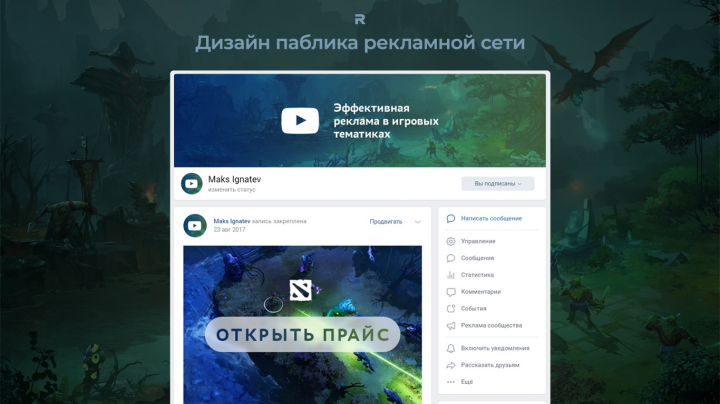720x404 pixels.
Task: Click the Включить уведомления bell icon
Action: [451, 348]
